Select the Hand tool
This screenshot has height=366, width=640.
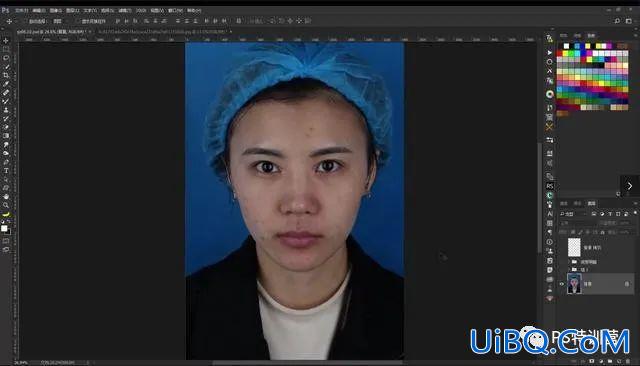(x=6, y=196)
